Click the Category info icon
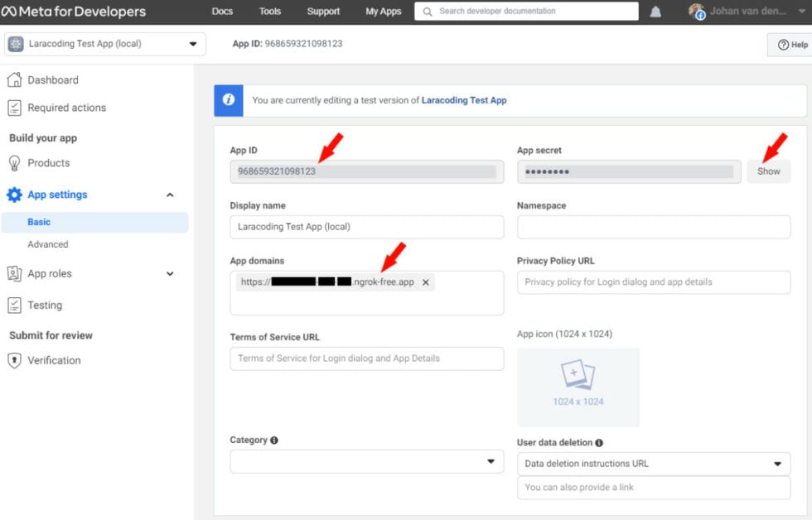Image resolution: width=812 pixels, height=520 pixels. pyautogui.click(x=274, y=441)
